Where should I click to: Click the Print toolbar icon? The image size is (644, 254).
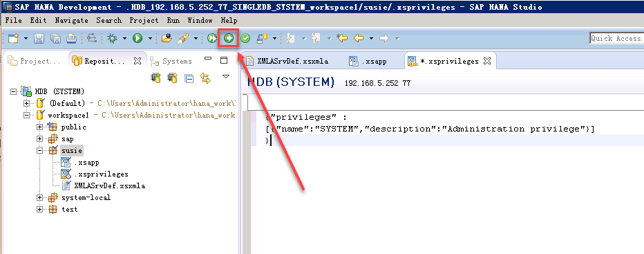72,38
